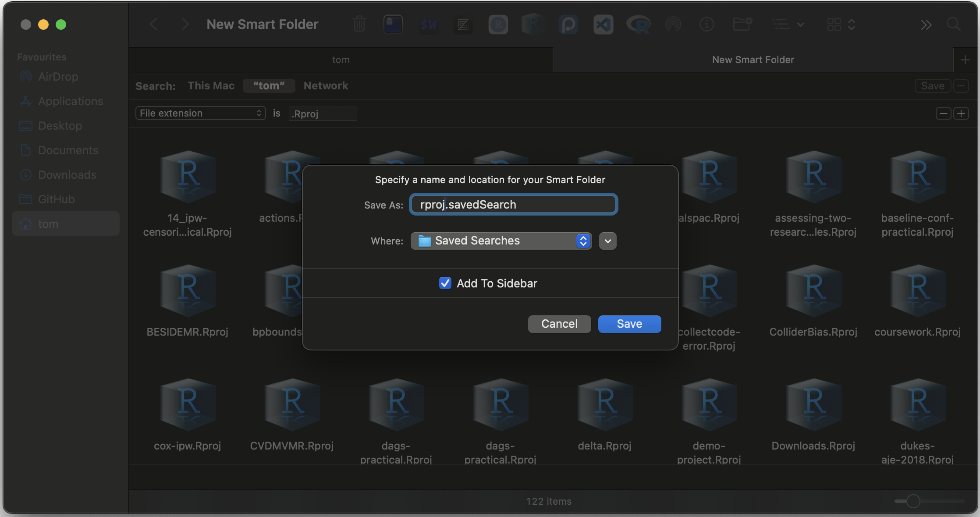Launch Visual Studio Code from the toolbar
Image resolution: width=980 pixels, height=517 pixels.
pyautogui.click(x=604, y=25)
